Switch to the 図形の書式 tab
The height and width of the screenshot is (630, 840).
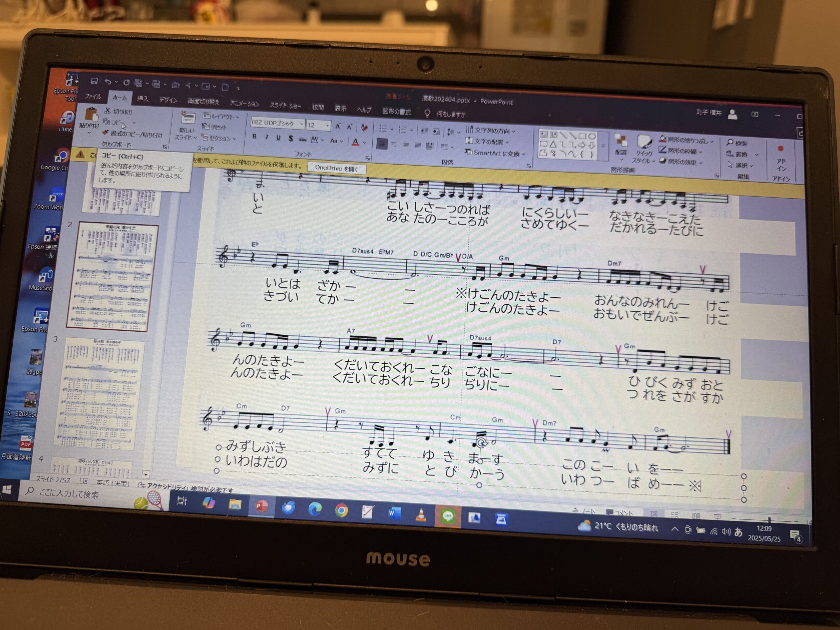click(396, 111)
